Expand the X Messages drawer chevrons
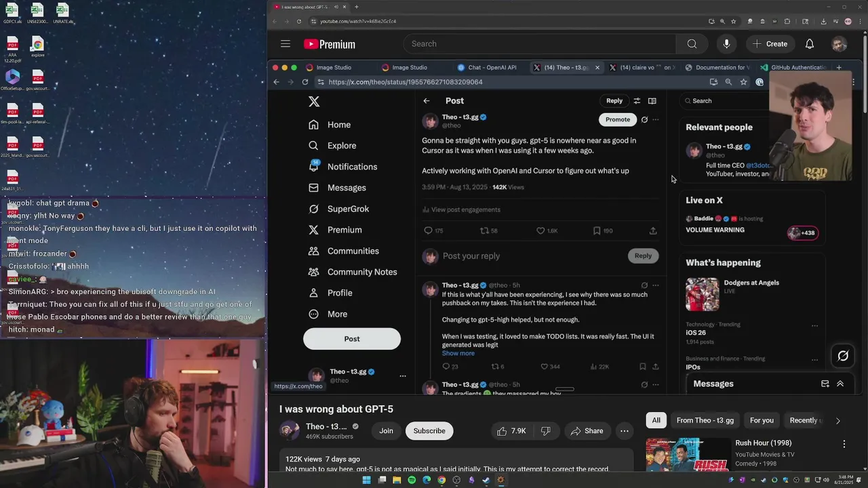Viewport: 868px width, 488px height. point(840,384)
